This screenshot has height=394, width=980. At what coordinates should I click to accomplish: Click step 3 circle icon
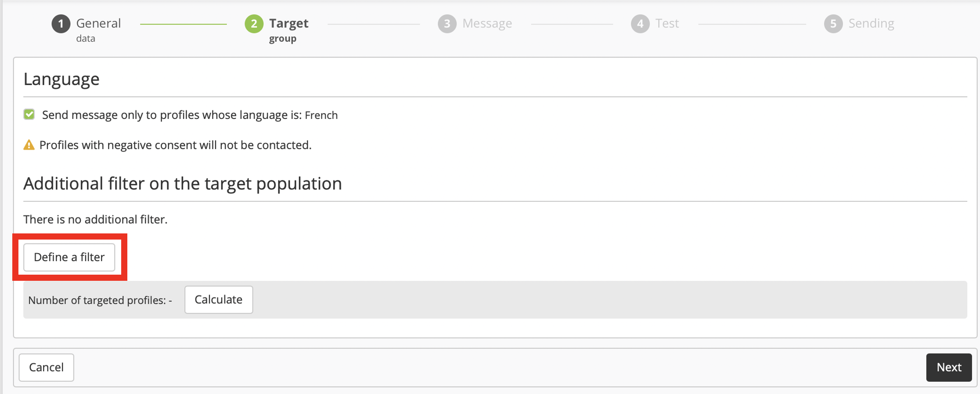click(x=447, y=24)
